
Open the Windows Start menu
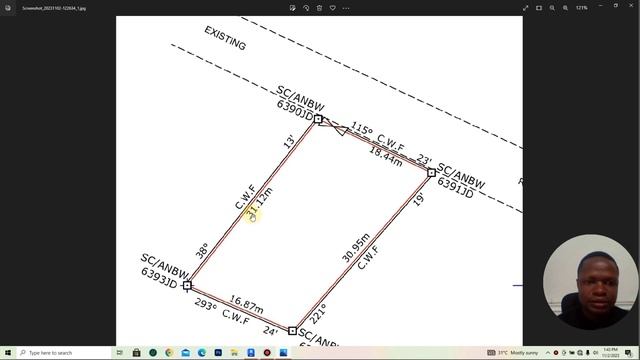click(8, 353)
